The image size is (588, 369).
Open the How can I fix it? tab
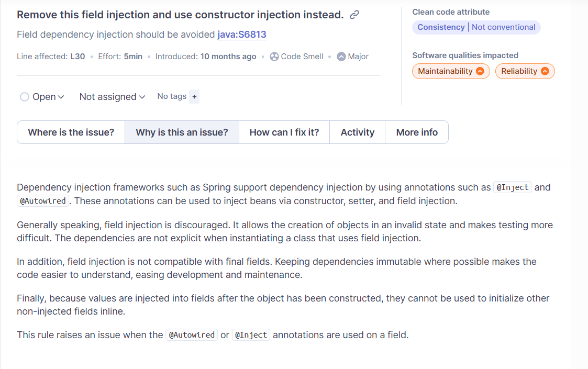[284, 132]
